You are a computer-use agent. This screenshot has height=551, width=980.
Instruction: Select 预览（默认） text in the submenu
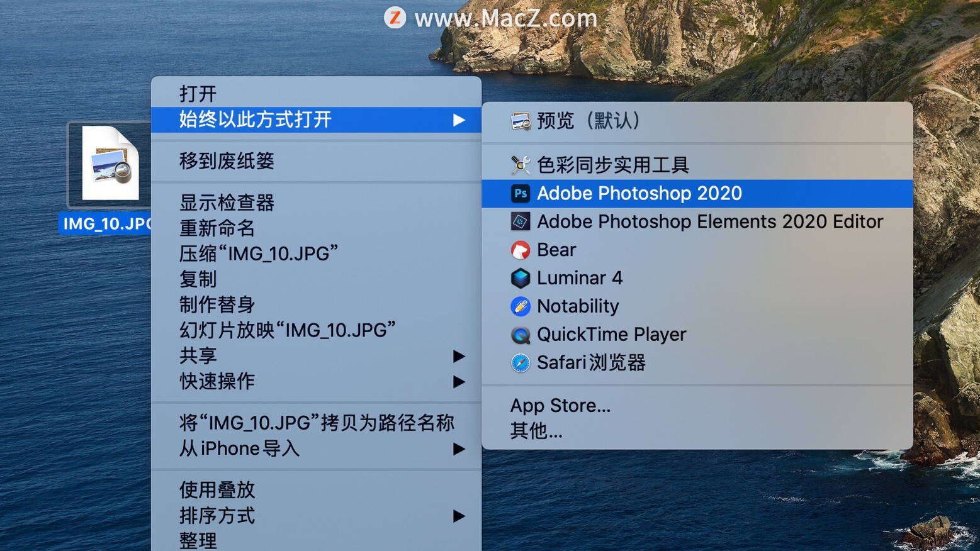[x=589, y=121]
